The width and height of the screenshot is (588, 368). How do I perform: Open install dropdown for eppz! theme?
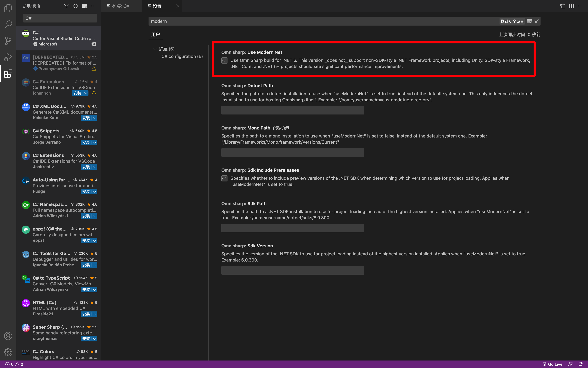95,240
